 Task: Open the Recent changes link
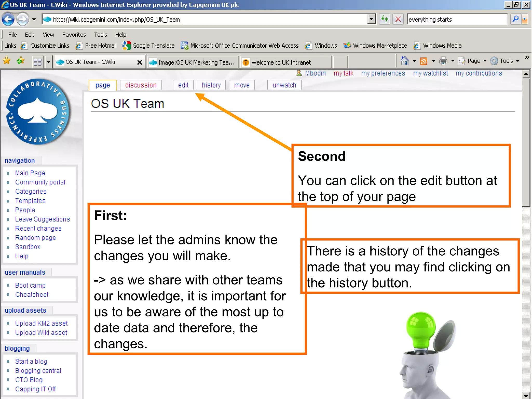(x=38, y=228)
